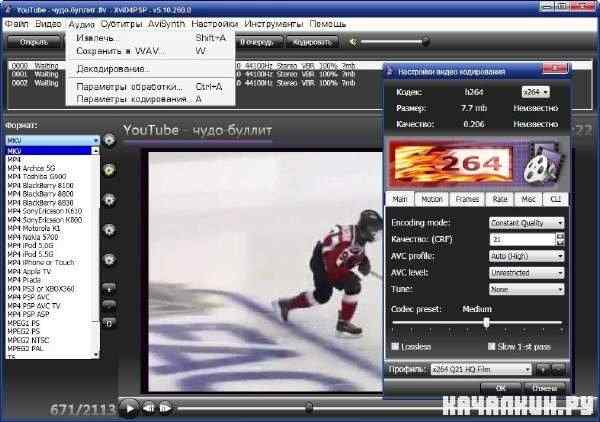Click the CRF quality stepper arrows
The height and width of the screenshot is (422, 600).
[x=560, y=240]
